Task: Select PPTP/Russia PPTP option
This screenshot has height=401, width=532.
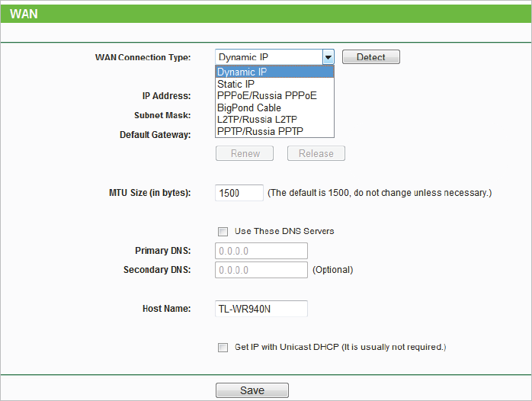Action: click(275, 131)
